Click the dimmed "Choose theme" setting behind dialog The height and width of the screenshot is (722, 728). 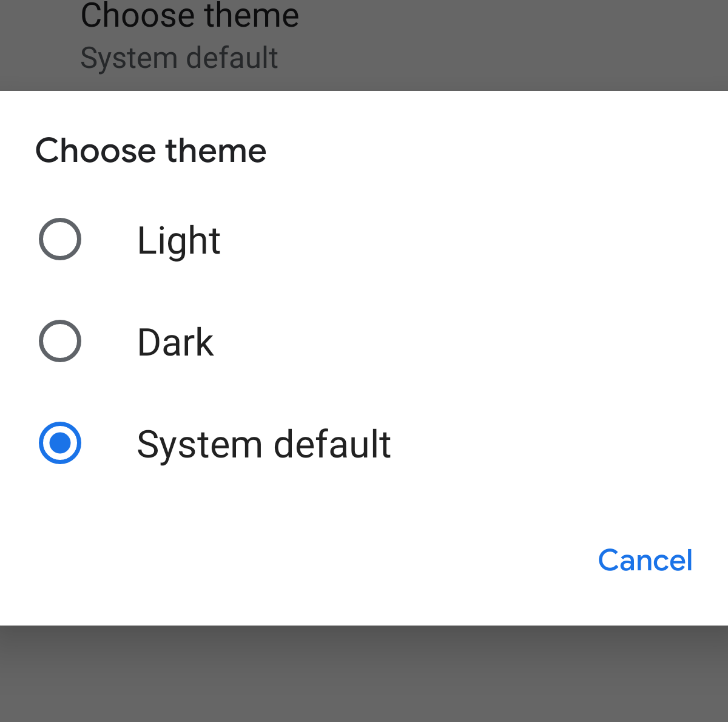[x=189, y=16]
